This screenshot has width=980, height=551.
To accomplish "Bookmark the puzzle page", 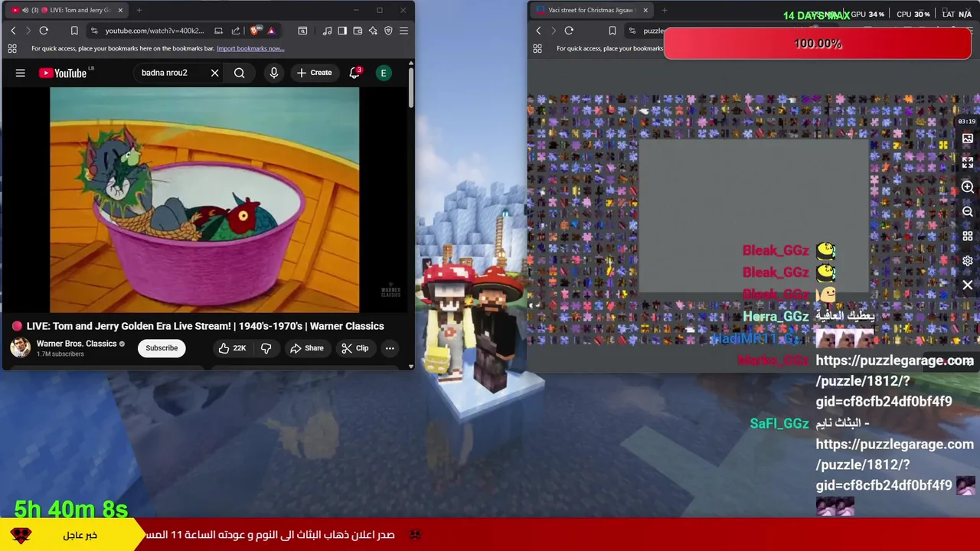I will coord(612,31).
